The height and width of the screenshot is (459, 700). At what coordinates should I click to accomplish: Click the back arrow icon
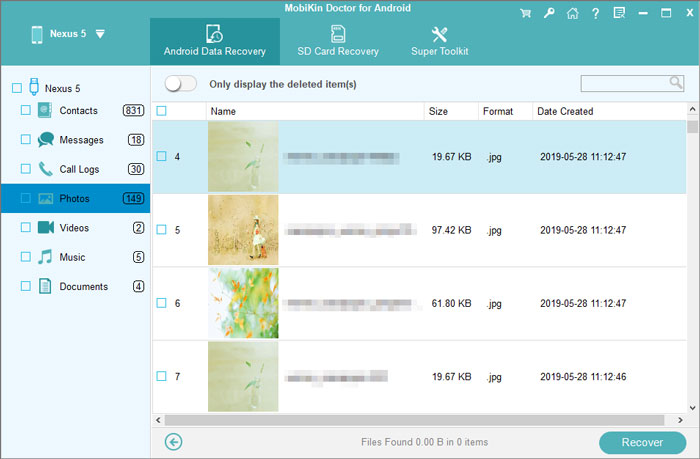(x=174, y=441)
